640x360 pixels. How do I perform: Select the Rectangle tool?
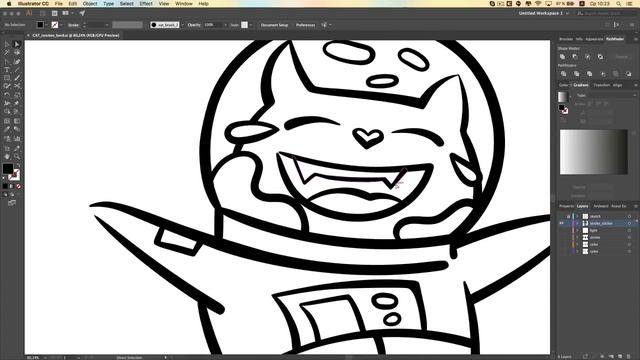click(x=7, y=78)
